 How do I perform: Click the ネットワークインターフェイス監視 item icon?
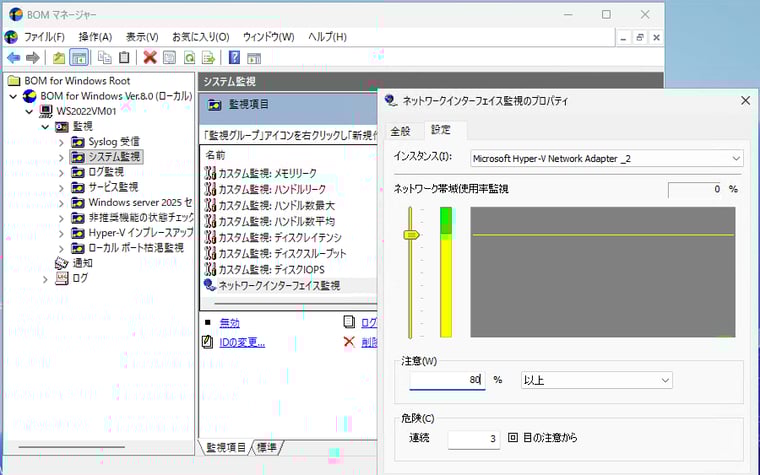[x=209, y=285]
